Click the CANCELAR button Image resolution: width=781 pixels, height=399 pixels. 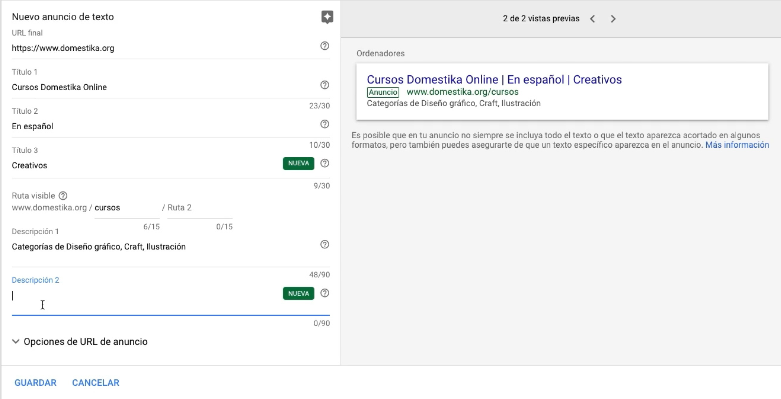point(96,383)
